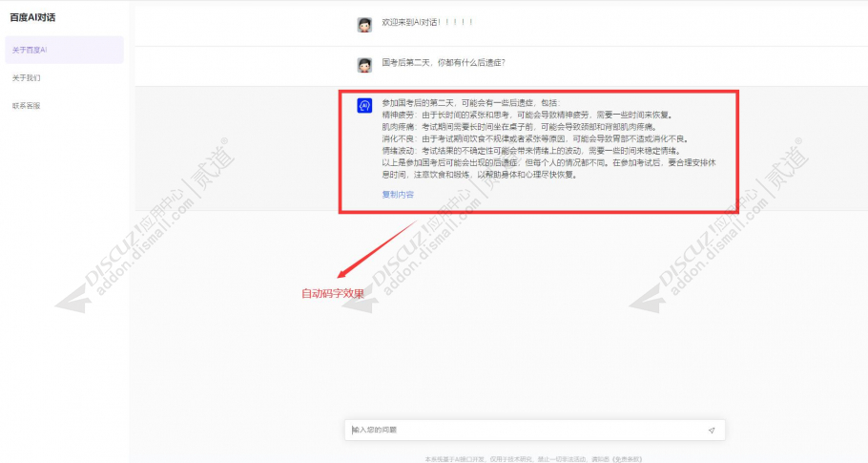Click the message 国考后第二天，你都有什么后遗症?

(x=444, y=63)
